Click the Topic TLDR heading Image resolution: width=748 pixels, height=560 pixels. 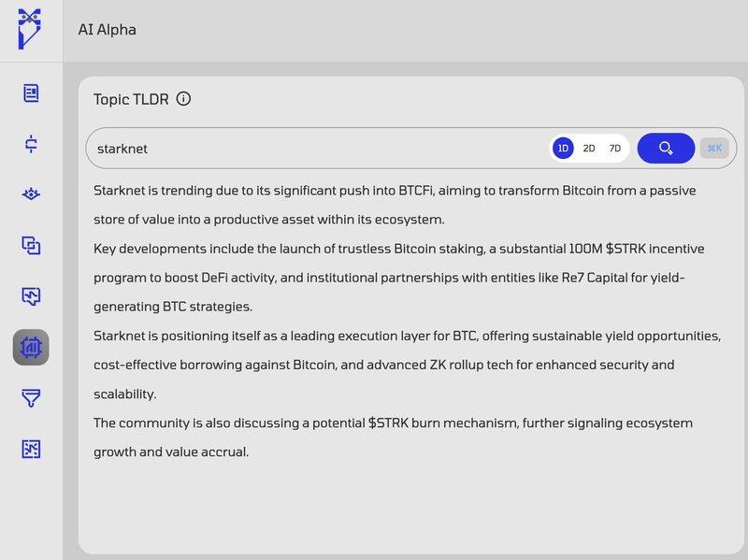tap(131, 99)
